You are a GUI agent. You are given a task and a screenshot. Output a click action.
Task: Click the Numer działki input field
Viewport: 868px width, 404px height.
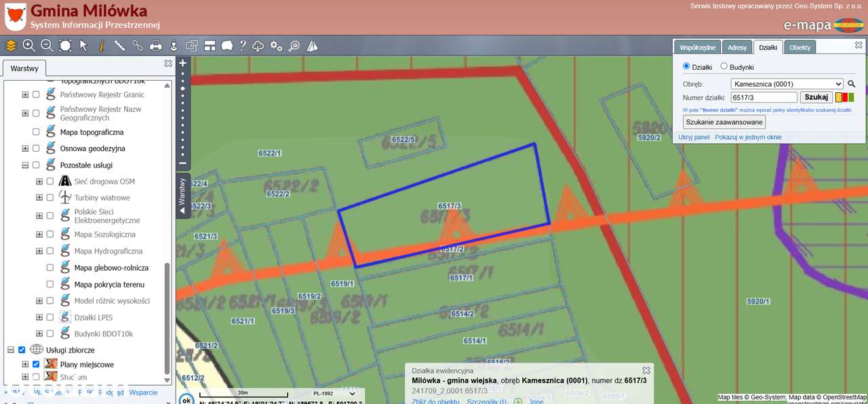tap(764, 98)
